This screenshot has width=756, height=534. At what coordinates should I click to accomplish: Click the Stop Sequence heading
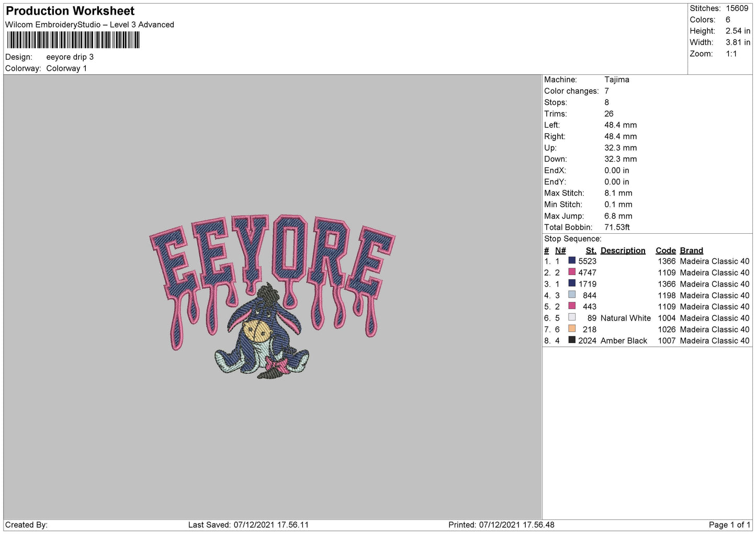coord(573,239)
